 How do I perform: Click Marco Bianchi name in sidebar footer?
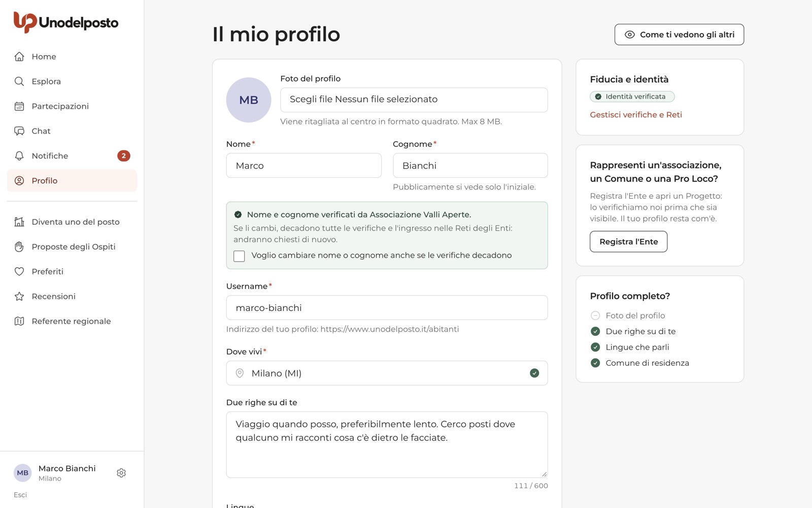point(67,468)
